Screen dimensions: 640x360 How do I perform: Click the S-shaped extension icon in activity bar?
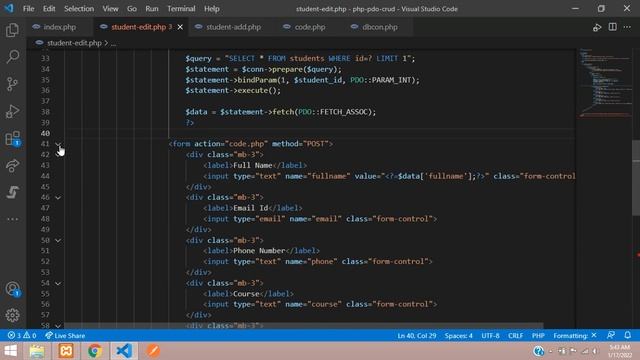12,192
